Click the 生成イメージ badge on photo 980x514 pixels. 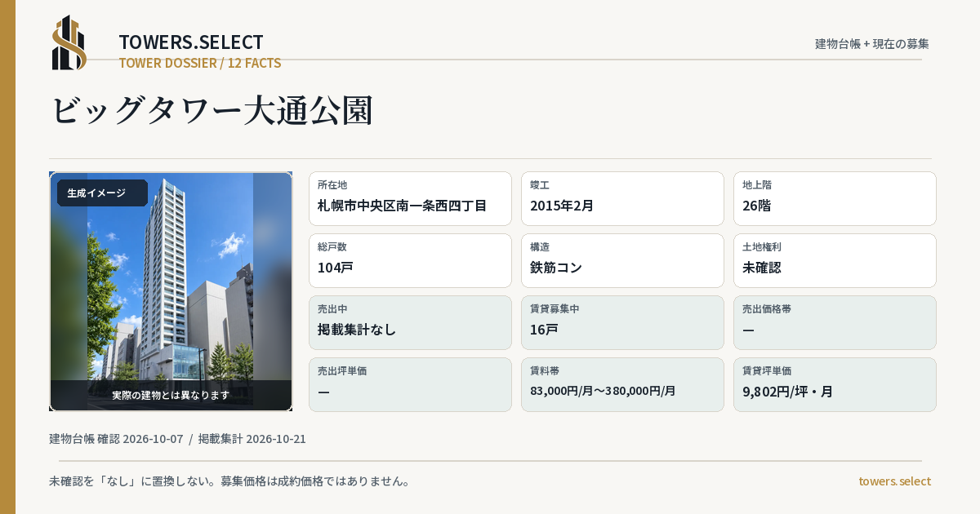tap(102, 193)
